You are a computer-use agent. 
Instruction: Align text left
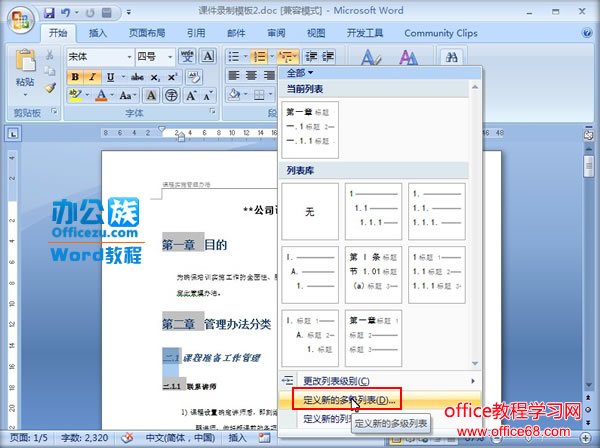coord(234,75)
